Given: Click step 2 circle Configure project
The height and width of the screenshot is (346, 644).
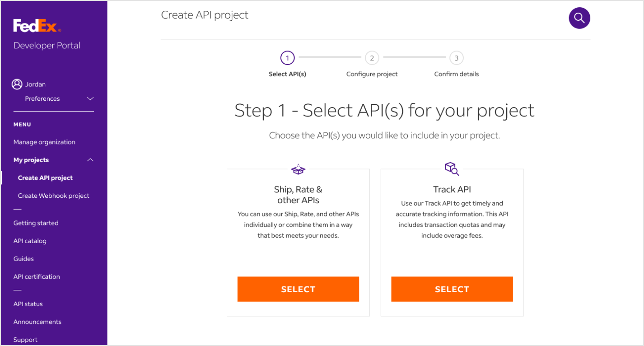Looking at the screenshot, I should [x=372, y=58].
